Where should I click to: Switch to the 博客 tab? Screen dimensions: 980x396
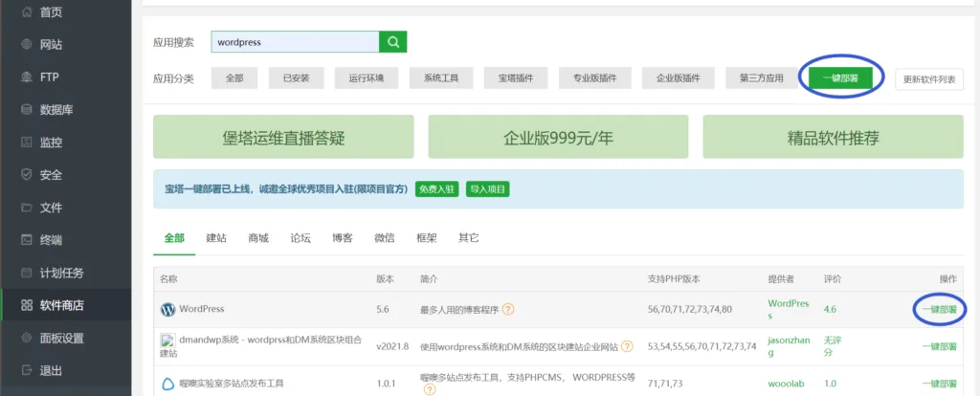tap(343, 238)
